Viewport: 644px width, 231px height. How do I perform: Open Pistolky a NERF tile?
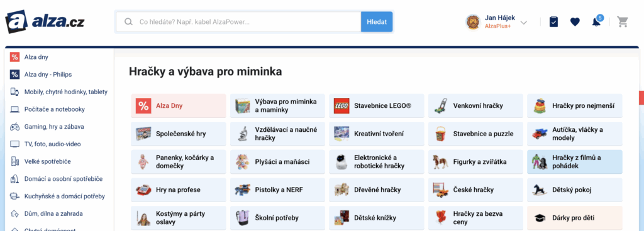tap(277, 190)
